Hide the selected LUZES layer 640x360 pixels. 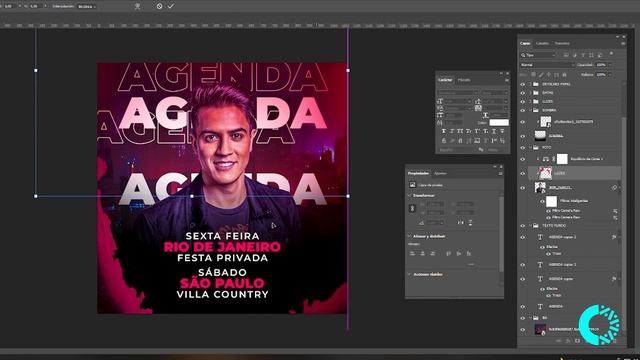(x=522, y=173)
